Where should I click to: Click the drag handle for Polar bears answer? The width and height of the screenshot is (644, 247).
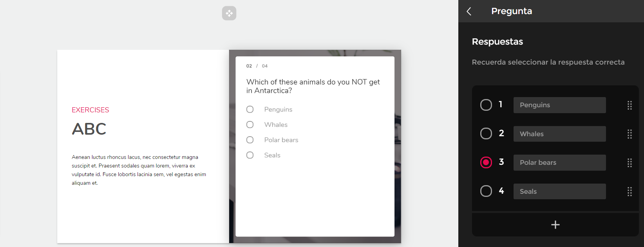(x=630, y=163)
